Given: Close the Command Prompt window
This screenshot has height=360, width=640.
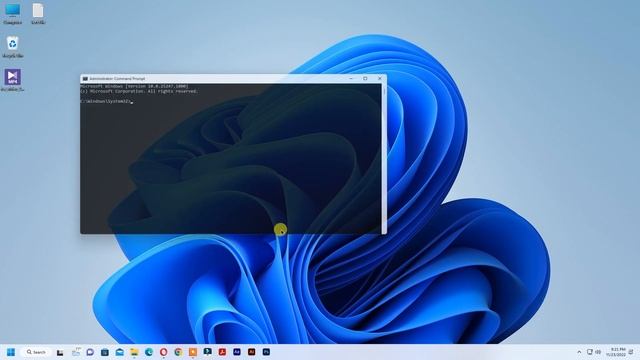Looking at the screenshot, I should (380, 78).
